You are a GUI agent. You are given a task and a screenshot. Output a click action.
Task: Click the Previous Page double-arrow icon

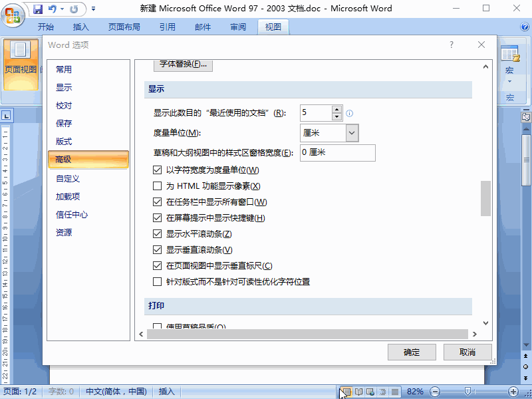(x=525, y=356)
